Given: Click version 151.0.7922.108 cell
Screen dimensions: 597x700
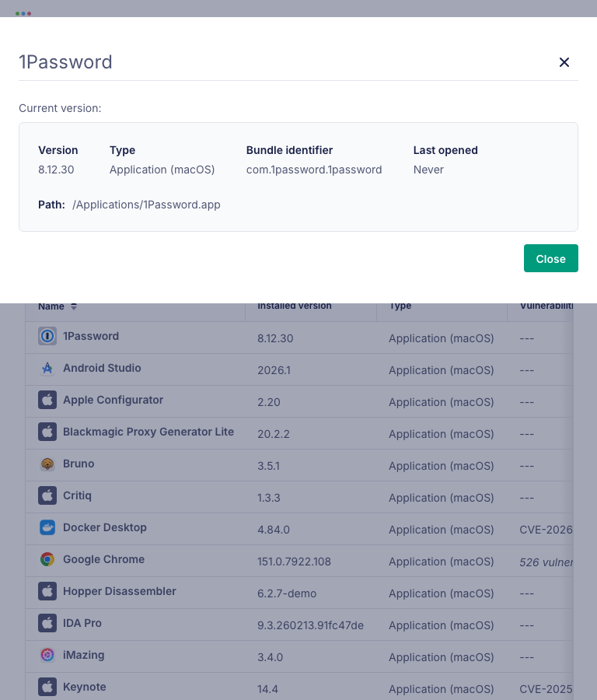Looking at the screenshot, I should tap(294, 562).
